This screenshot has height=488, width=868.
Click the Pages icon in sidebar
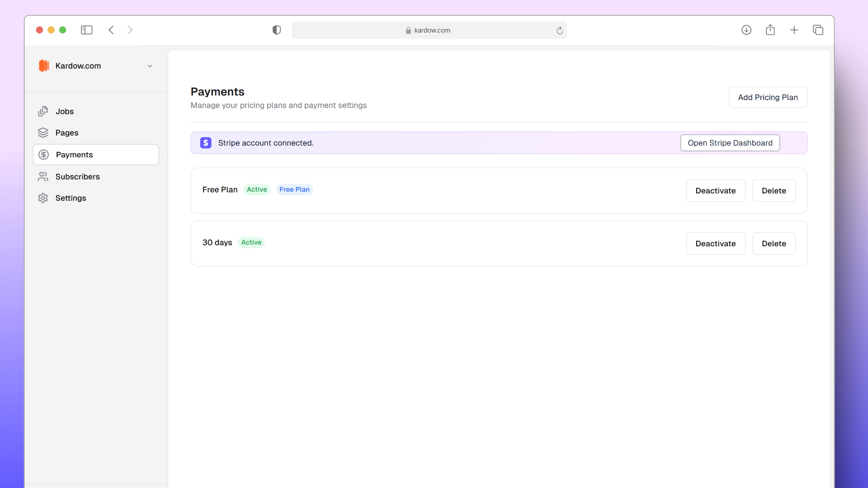pos(43,133)
